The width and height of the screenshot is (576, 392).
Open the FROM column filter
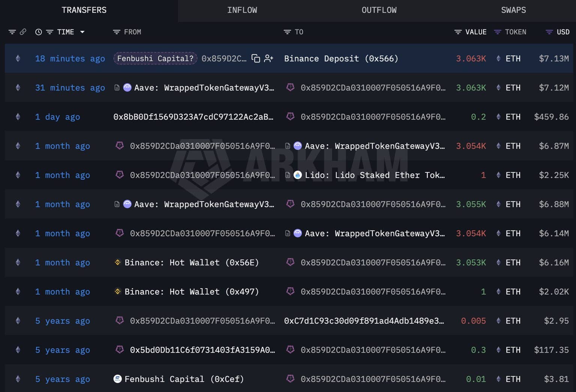pyautogui.click(x=117, y=32)
